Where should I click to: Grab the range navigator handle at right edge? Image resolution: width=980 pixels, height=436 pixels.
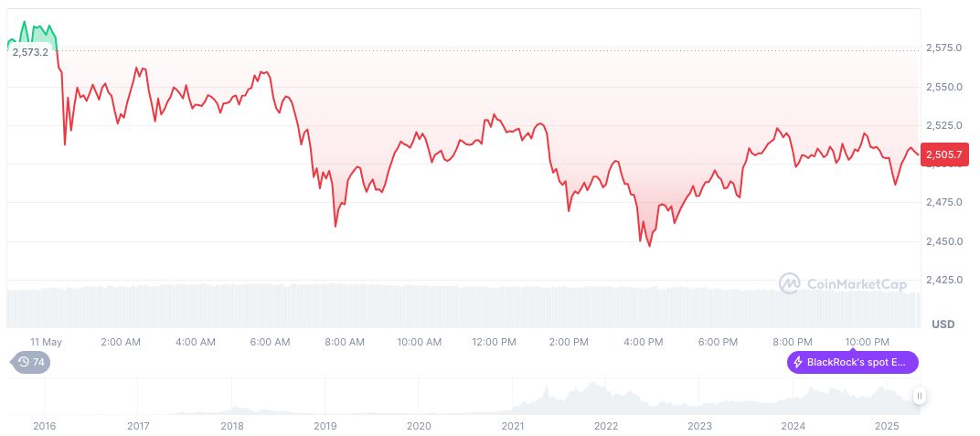(919, 396)
